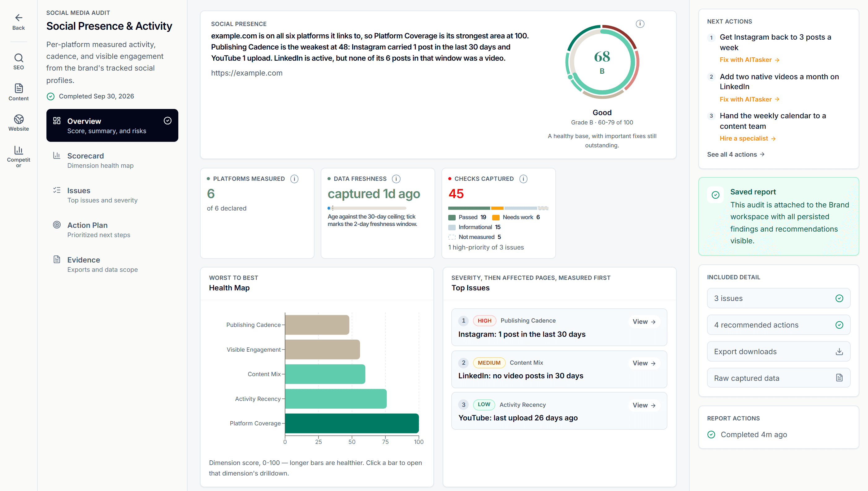Click the Platform Coverage bar
The image size is (868, 491).
point(352,423)
